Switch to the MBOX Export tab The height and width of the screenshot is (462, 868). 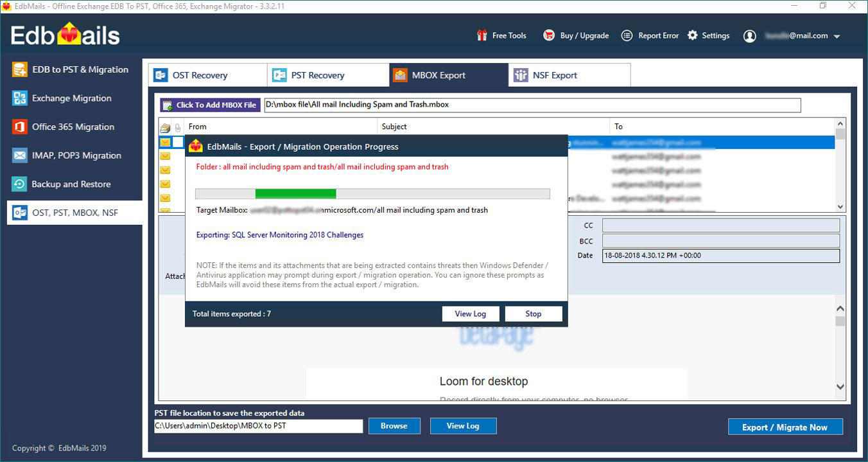(x=449, y=75)
